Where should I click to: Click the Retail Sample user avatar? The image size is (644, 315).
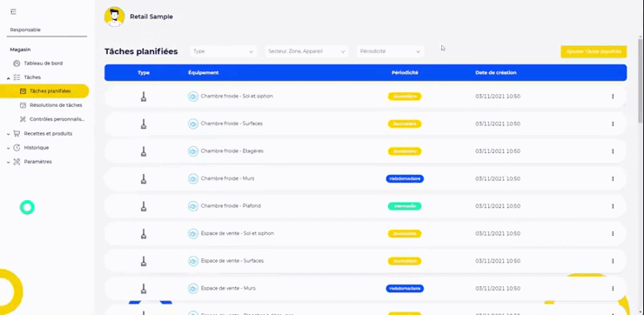pyautogui.click(x=115, y=17)
